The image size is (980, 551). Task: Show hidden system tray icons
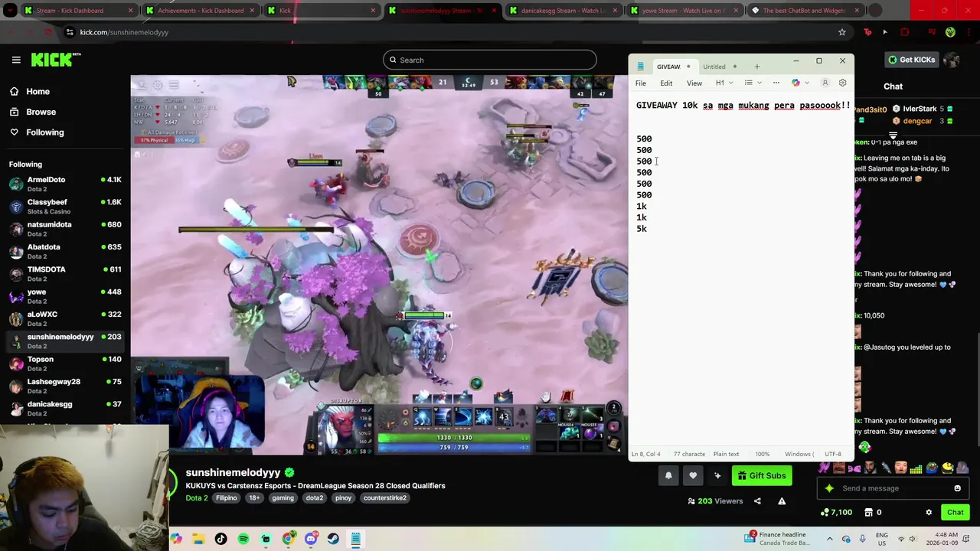pos(830,539)
